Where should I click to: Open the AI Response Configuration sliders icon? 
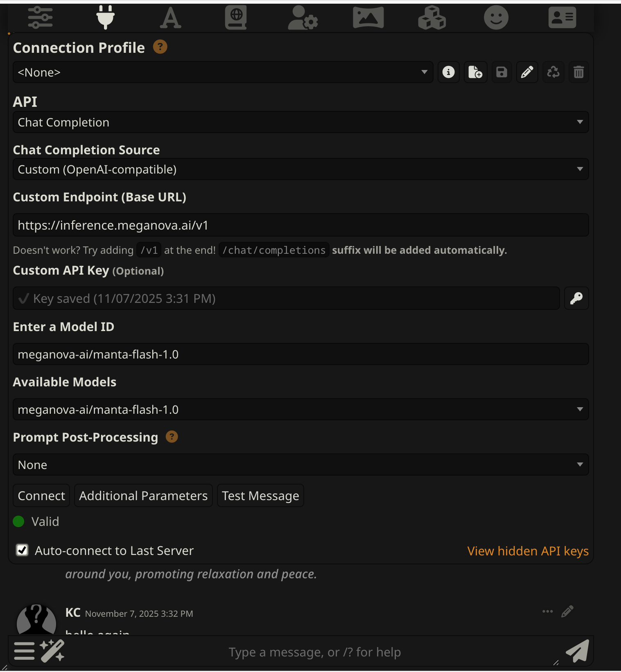(40, 18)
